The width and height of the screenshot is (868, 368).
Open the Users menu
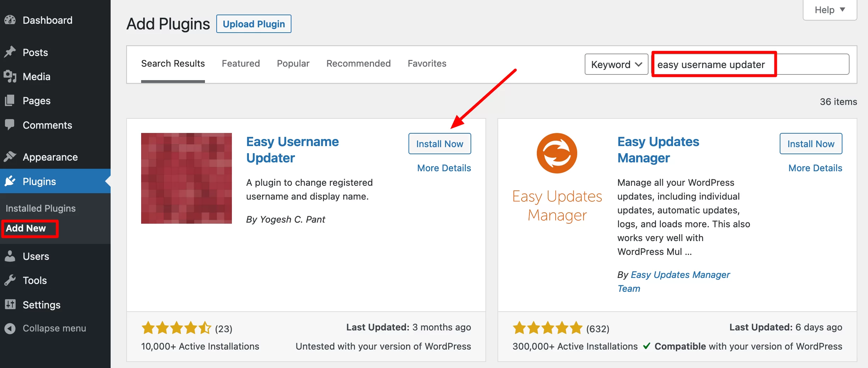pos(55,256)
